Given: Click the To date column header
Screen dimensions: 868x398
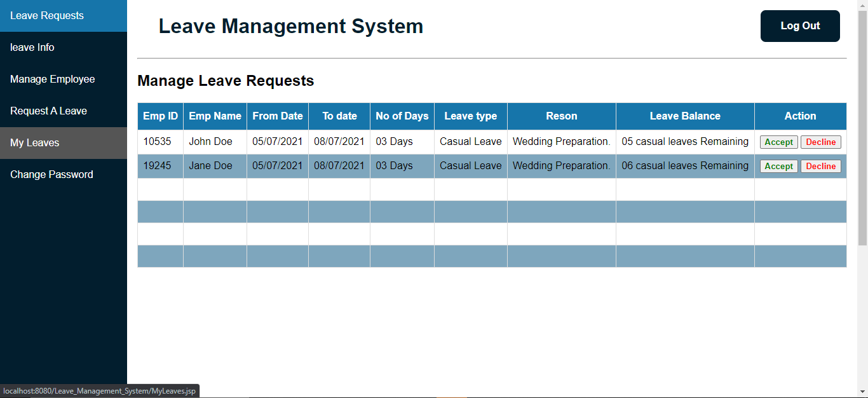Looking at the screenshot, I should tap(339, 116).
